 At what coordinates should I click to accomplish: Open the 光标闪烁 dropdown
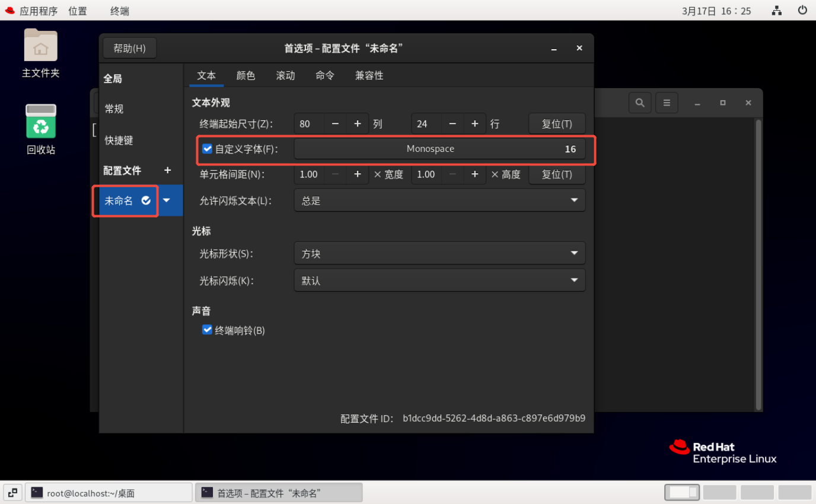coord(439,280)
